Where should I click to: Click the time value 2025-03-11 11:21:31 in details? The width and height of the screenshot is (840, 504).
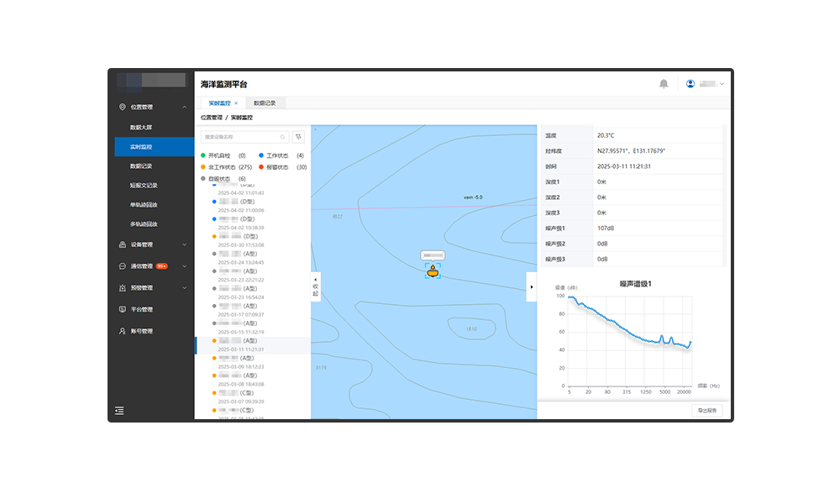click(x=624, y=166)
